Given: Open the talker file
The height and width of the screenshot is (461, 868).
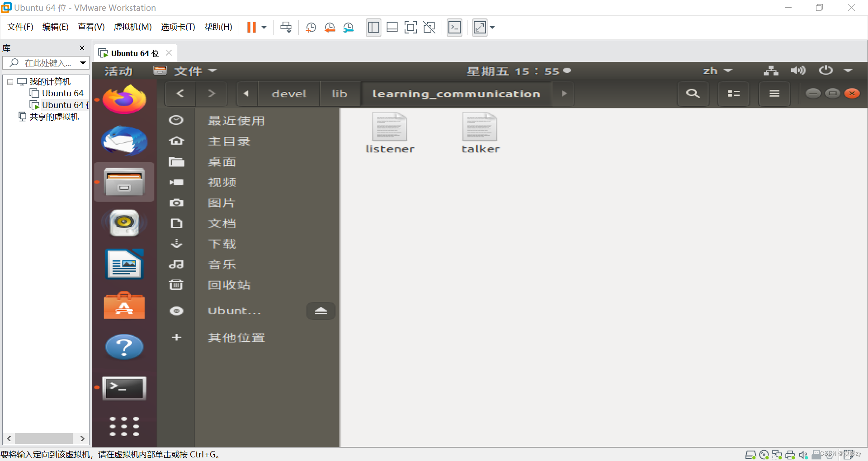Looking at the screenshot, I should coord(480,133).
